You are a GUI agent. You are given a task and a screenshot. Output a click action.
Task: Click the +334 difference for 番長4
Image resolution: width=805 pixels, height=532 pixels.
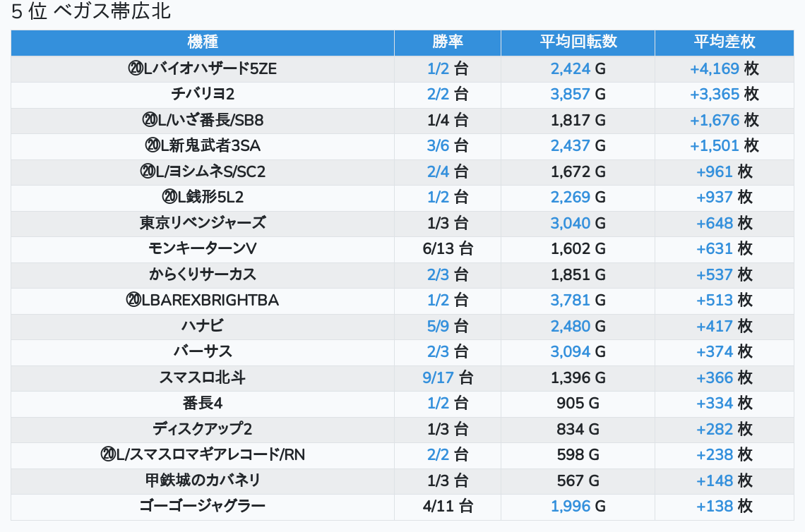[715, 404]
